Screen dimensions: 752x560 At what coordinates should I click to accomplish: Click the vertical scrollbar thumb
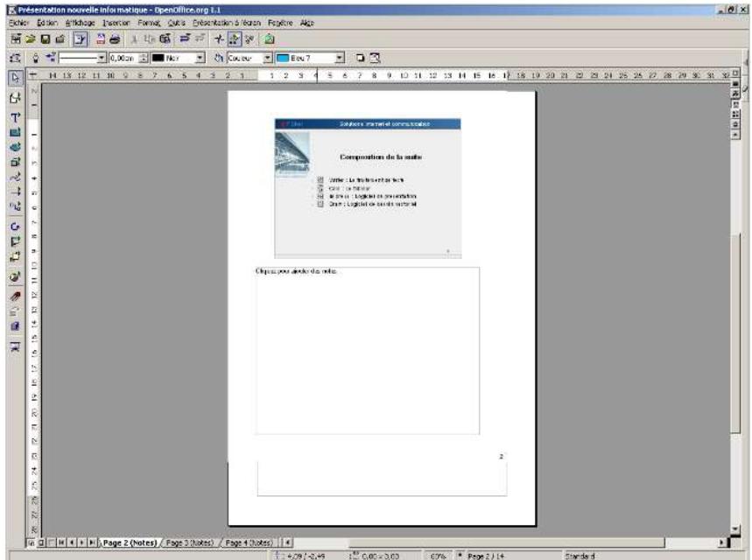tap(735, 334)
